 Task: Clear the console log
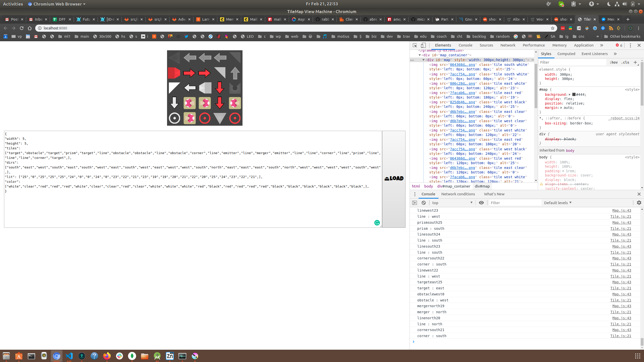coord(424,203)
